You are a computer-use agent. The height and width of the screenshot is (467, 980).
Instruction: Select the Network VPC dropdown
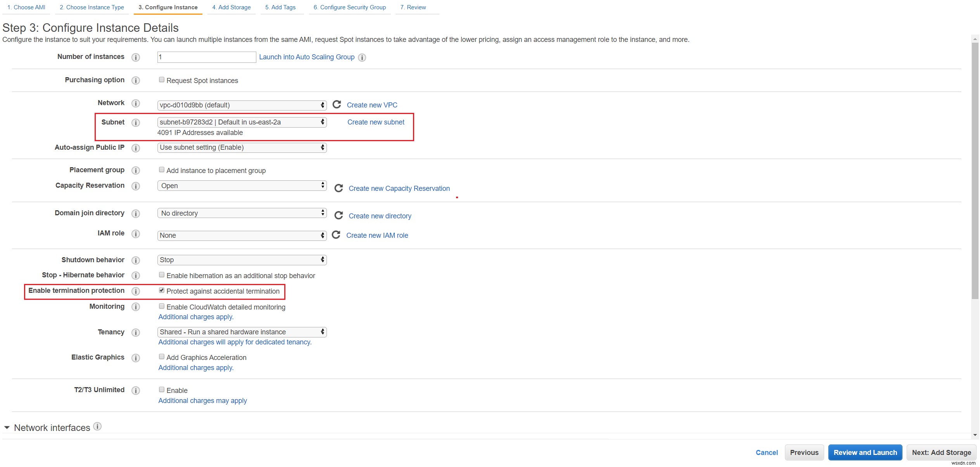tap(241, 104)
